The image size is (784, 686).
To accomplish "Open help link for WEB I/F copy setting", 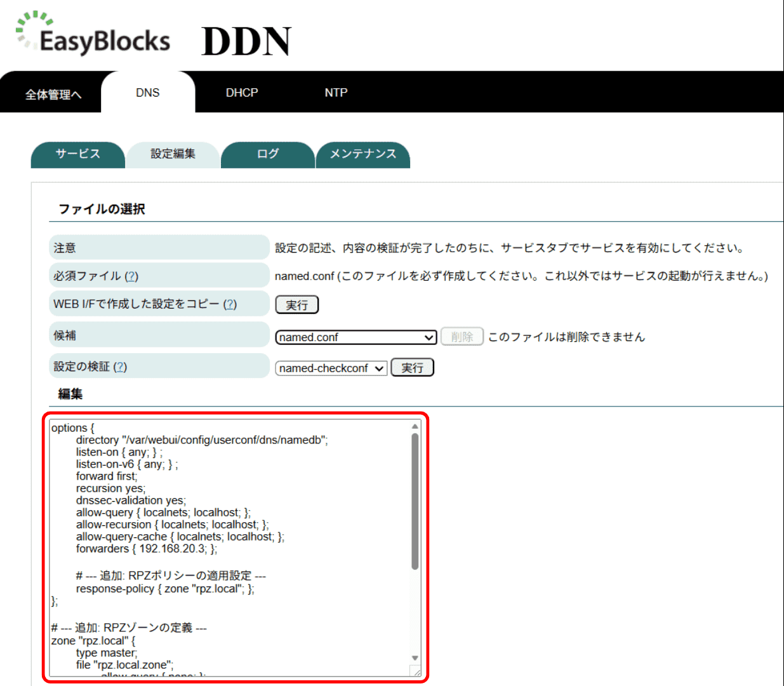I will tap(230, 304).
